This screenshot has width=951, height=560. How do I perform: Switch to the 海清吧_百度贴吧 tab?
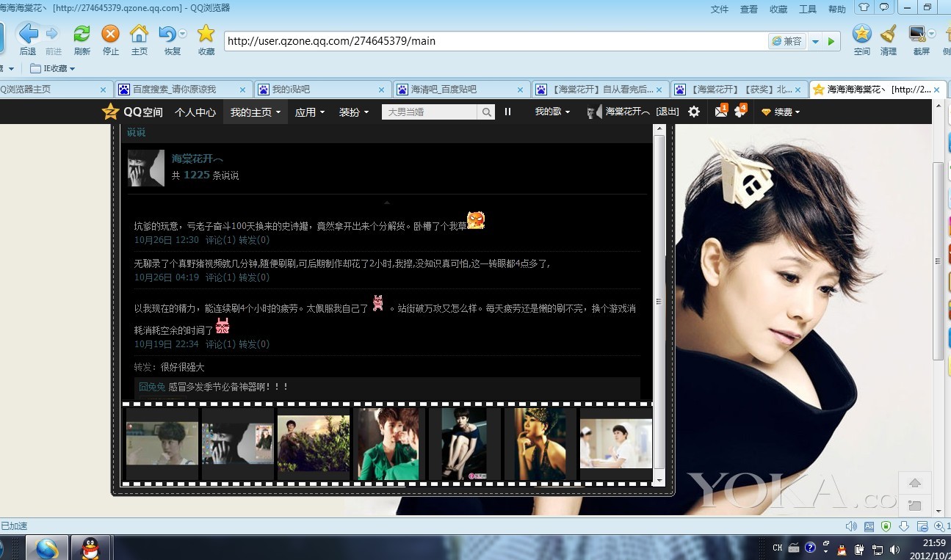point(460,89)
